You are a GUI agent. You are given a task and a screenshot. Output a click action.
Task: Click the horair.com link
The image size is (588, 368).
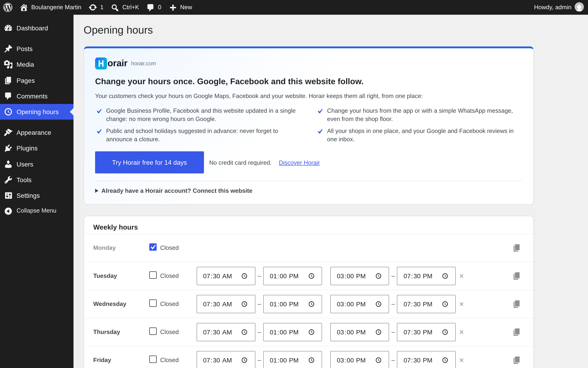click(144, 63)
